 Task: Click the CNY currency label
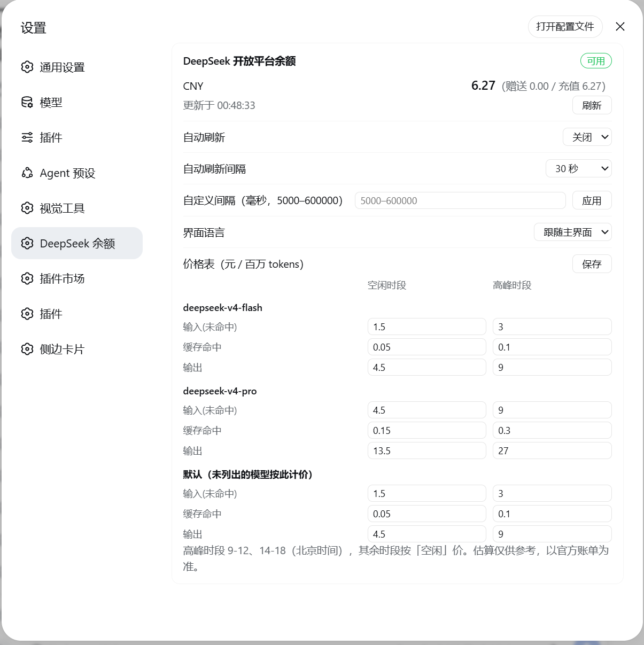coord(193,86)
